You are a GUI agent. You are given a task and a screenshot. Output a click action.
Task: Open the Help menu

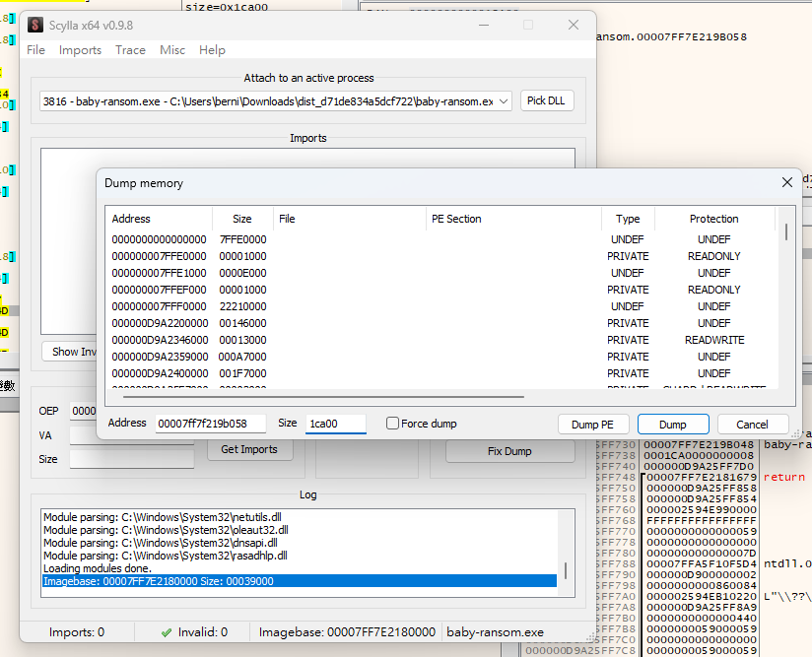pyautogui.click(x=212, y=50)
